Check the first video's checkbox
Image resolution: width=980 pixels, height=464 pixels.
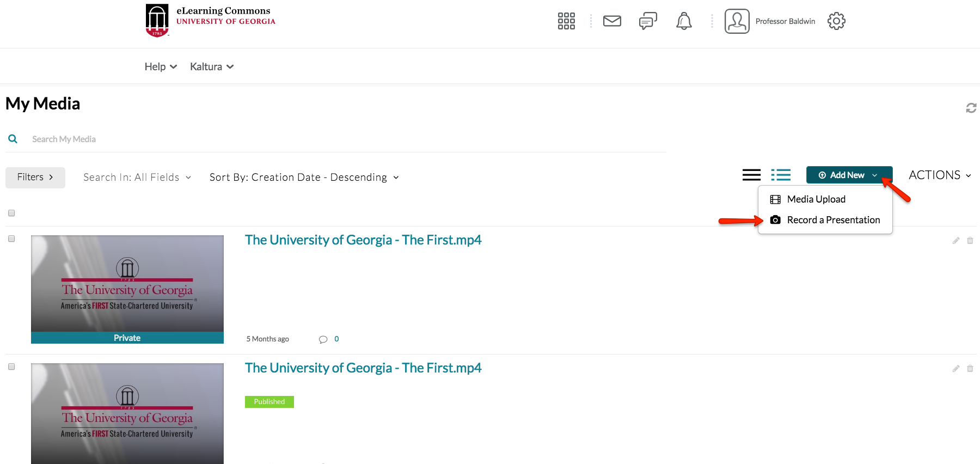point(11,239)
